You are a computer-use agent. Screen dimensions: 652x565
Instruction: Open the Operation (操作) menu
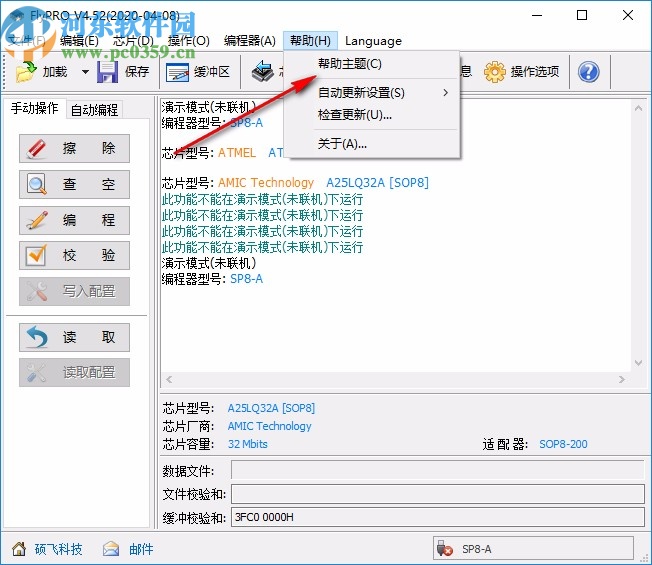[x=189, y=41]
